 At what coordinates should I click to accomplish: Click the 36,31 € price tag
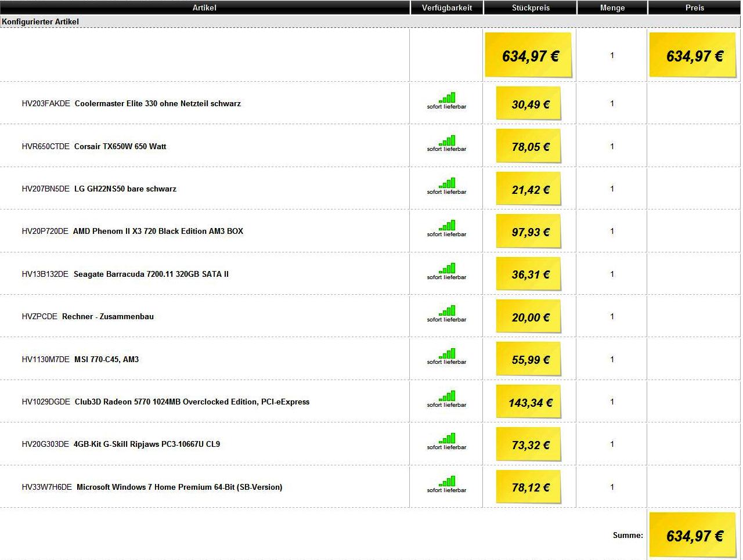coord(529,274)
